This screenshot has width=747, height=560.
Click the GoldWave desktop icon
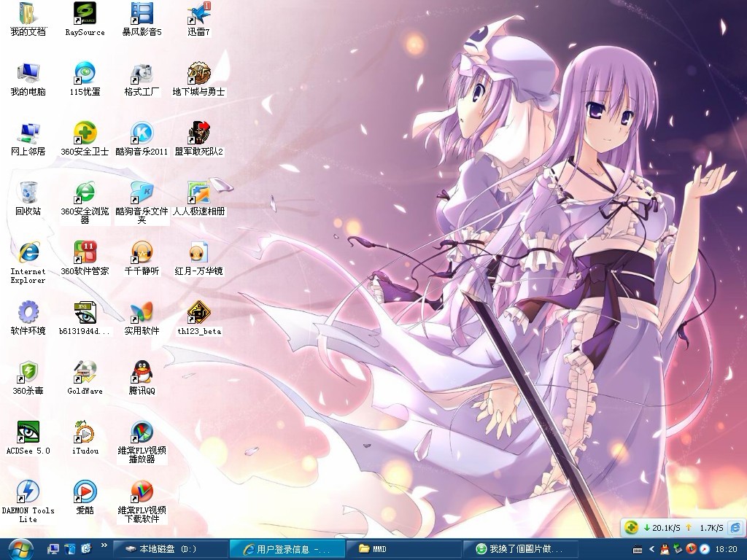(x=85, y=373)
